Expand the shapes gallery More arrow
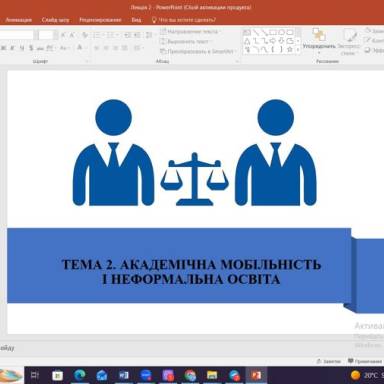The image size is (384, 384). pyautogui.click(x=298, y=49)
